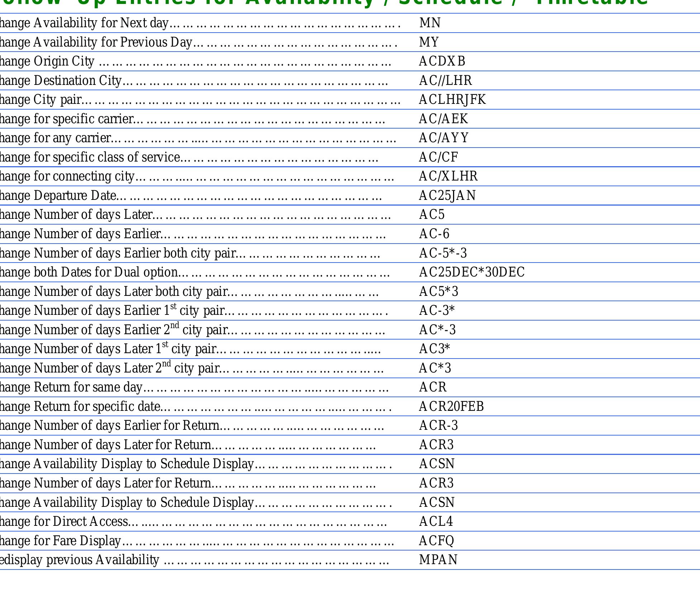Click the green page heading title
The image size is (700, 591).
323,3
